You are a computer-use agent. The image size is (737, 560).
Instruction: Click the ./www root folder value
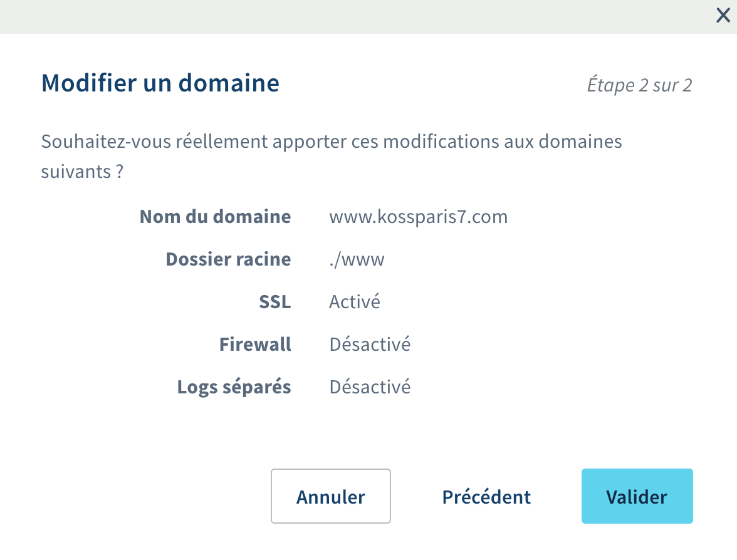(x=357, y=259)
